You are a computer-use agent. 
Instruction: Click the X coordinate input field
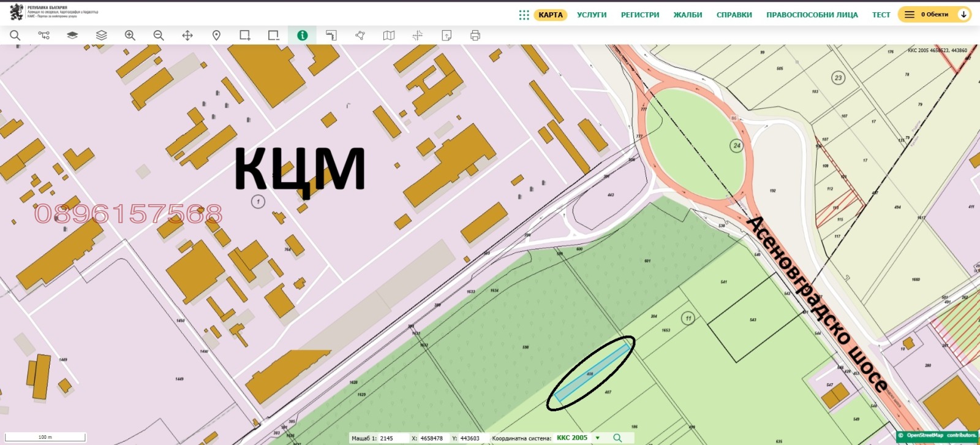pos(434,438)
